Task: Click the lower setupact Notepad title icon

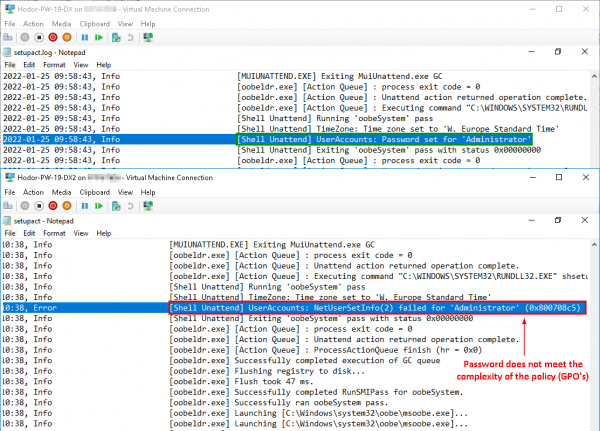Action: pos(7,221)
